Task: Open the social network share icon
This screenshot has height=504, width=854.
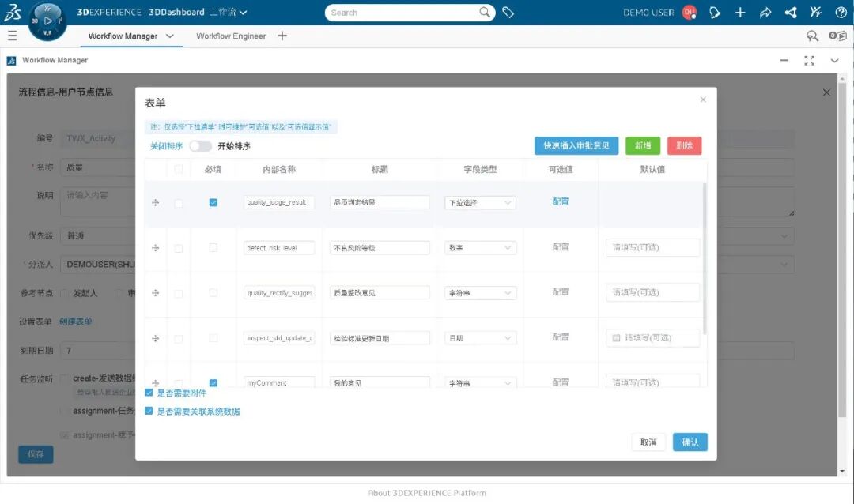Action: 791,13
